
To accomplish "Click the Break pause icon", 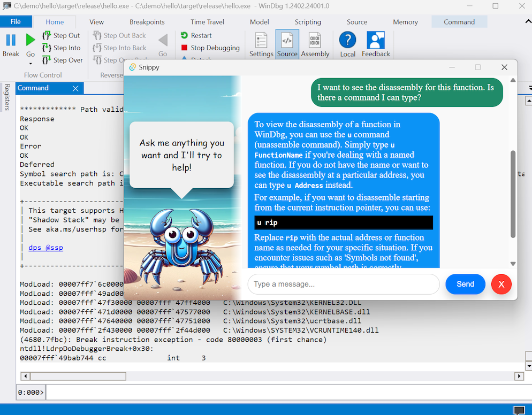I will point(11,40).
